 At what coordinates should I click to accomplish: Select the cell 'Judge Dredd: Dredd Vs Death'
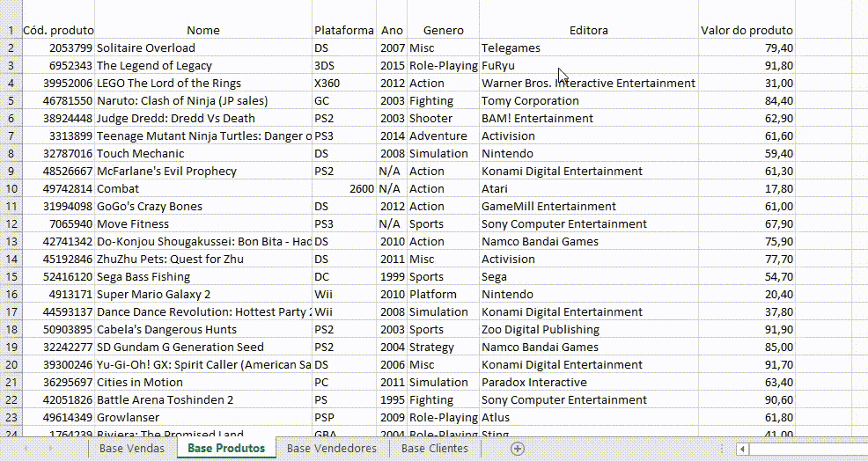coord(203,119)
